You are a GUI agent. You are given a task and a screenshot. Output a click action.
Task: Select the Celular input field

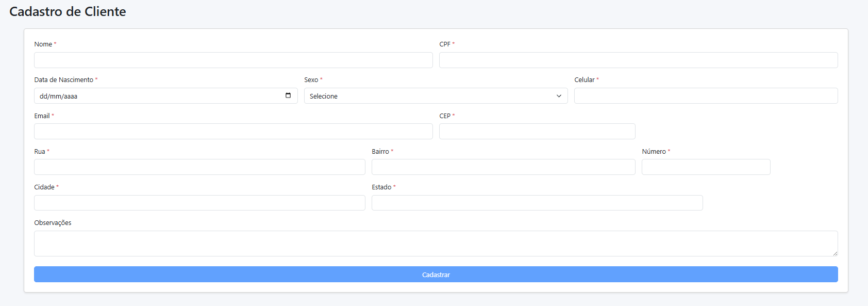[x=706, y=96]
